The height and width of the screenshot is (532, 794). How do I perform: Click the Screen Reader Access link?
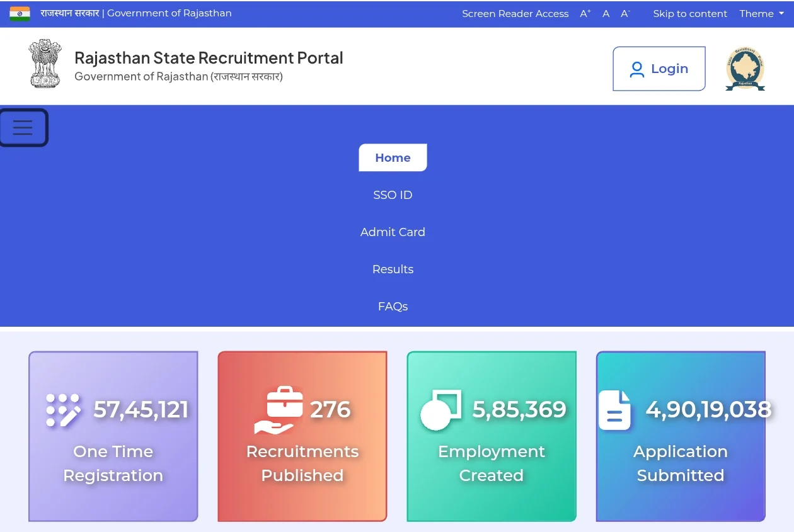click(515, 13)
